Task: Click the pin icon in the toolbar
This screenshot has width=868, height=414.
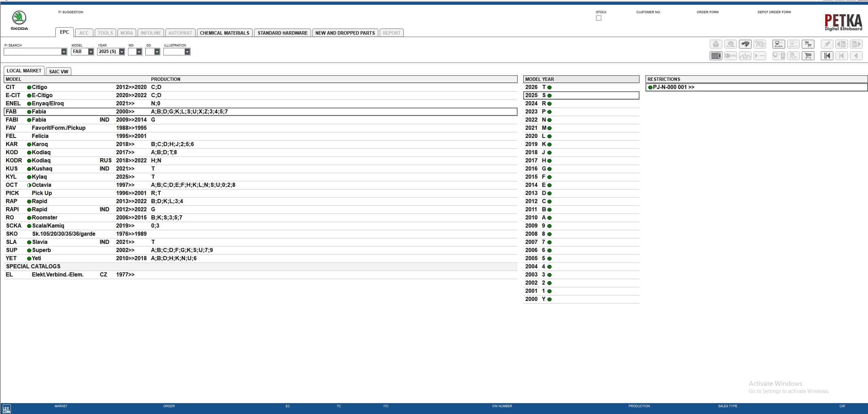Action: [x=828, y=44]
